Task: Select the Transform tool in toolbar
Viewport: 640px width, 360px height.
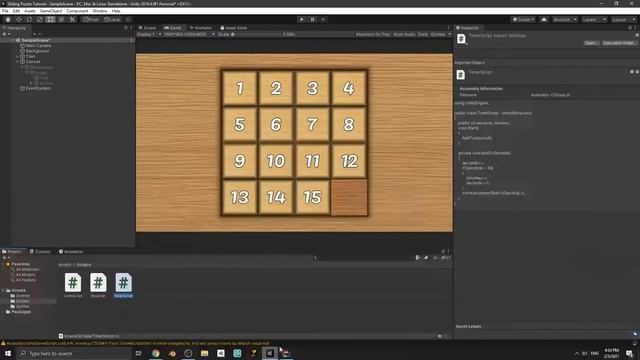Action: (x=61, y=19)
